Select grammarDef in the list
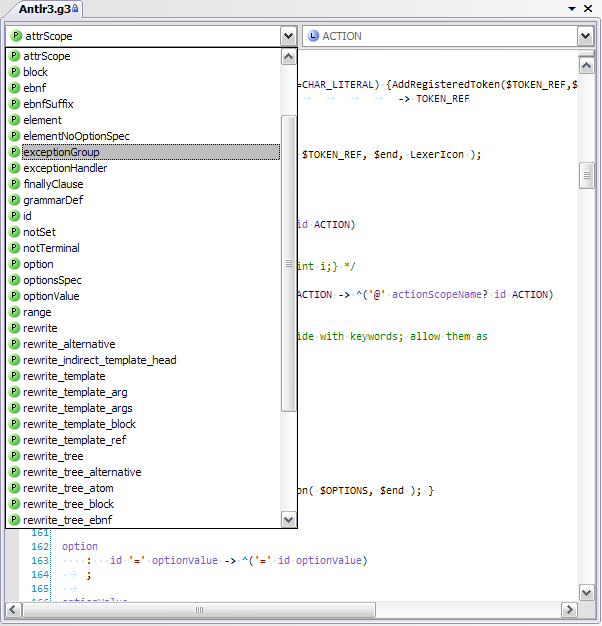The image size is (602, 626). click(x=144, y=200)
